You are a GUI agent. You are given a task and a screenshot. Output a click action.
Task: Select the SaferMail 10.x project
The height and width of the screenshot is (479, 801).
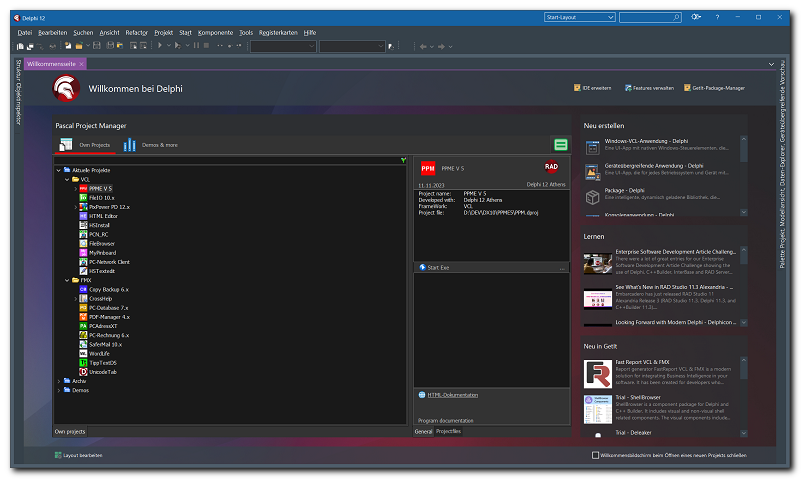105,345
